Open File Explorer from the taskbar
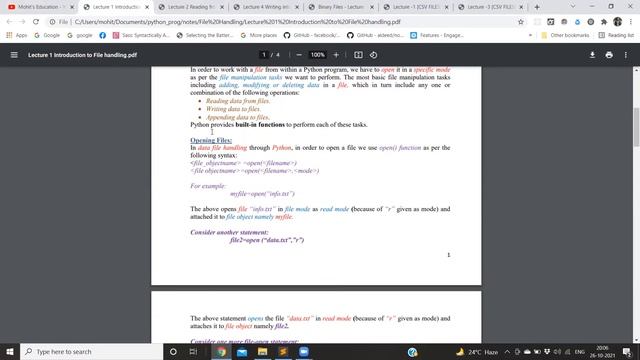 point(262,351)
